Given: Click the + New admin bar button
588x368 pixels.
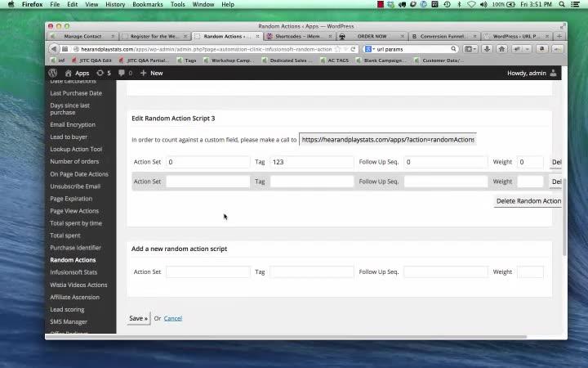Looking at the screenshot, I should pos(152,73).
